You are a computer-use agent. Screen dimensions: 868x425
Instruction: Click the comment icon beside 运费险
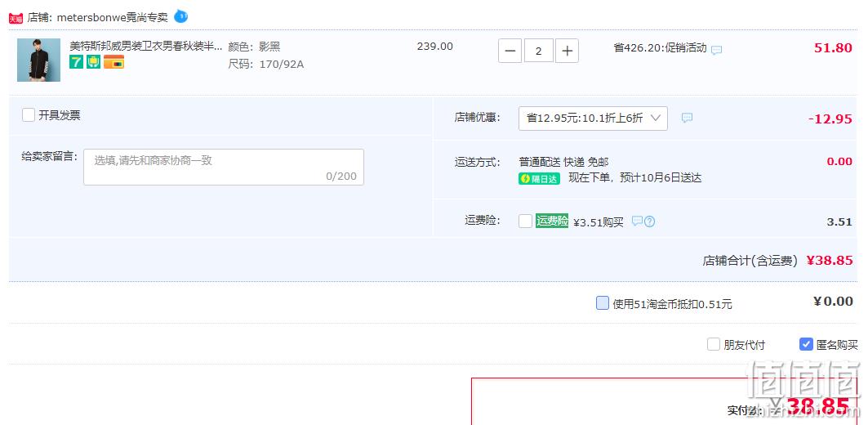tap(637, 221)
